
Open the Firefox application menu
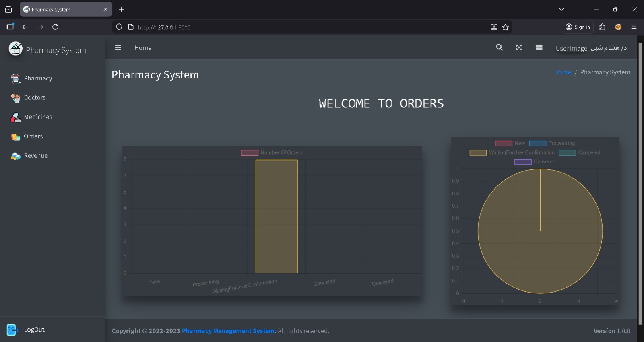tap(634, 27)
